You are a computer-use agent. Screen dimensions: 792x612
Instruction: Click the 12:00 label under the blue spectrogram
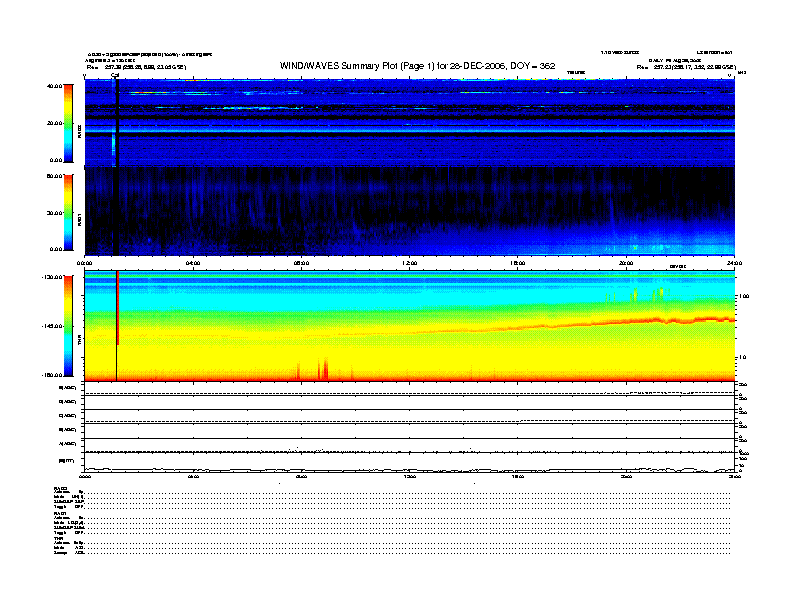point(410,263)
